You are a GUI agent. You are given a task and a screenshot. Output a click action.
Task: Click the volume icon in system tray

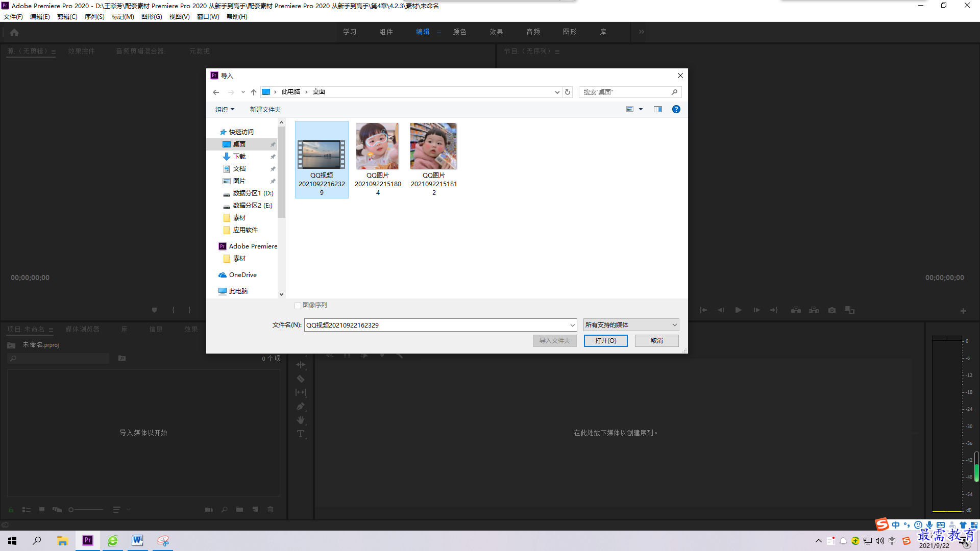(879, 541)
